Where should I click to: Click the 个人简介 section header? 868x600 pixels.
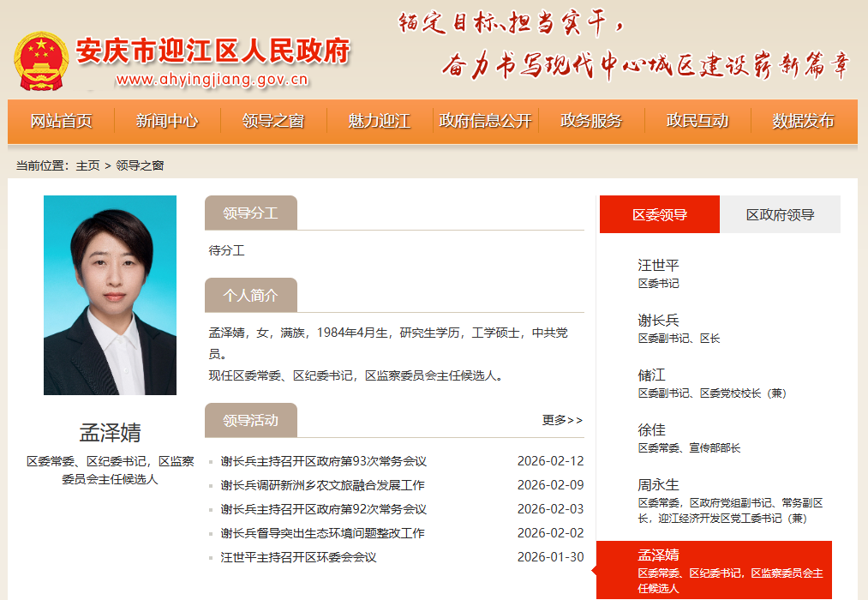coord(251,295)
